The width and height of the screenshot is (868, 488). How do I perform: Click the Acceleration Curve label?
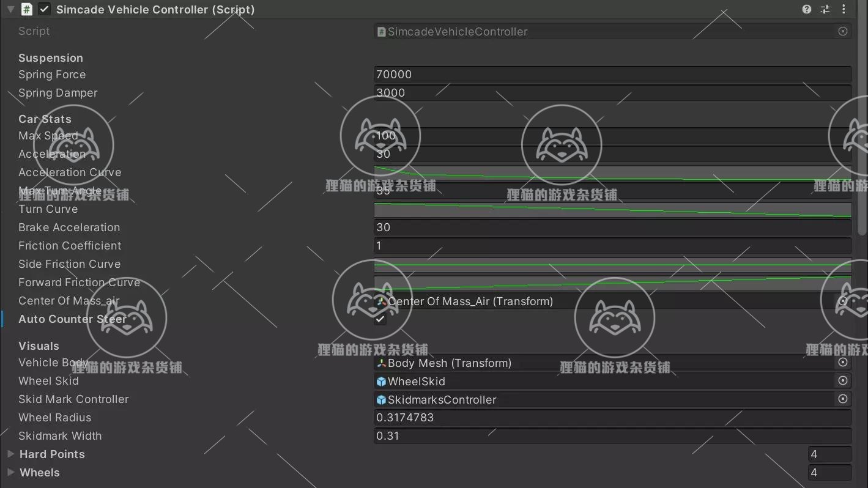pyautogui.click(x=70, y=172)
